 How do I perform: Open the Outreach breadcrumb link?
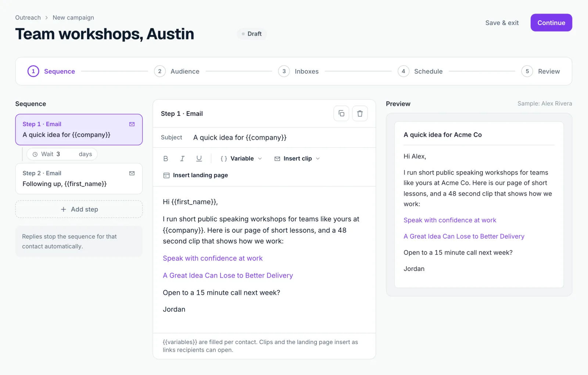[x=28, y=18]
